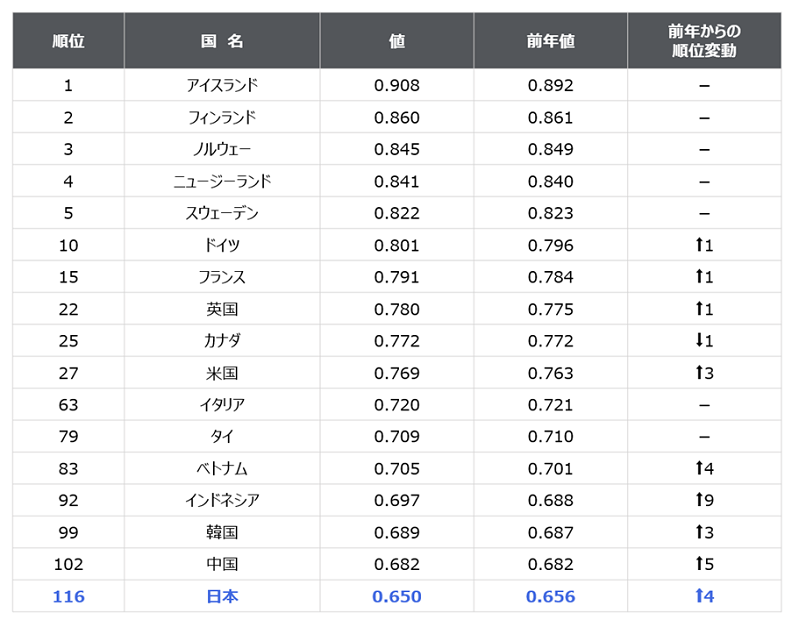Select value 0.908 for アイスランド
Viewport: 792px width, 620px height.
[397, 85]
